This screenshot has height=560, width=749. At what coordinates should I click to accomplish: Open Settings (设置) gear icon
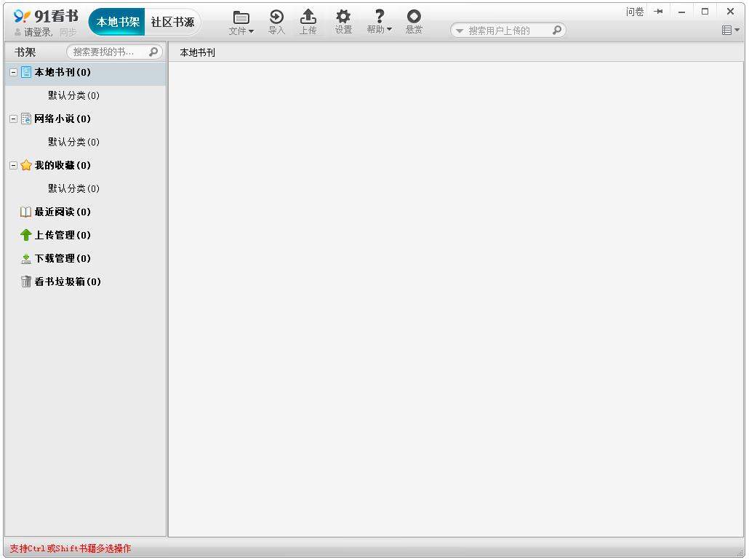pyautogui.click(x=343, y=21)
